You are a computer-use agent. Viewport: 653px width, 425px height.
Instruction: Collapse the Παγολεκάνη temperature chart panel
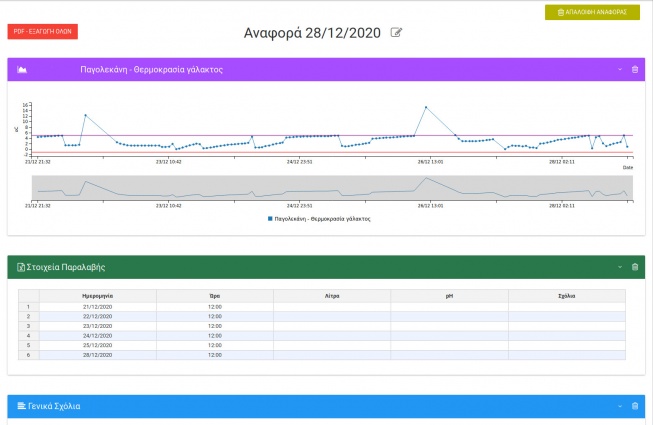click(x=620, y=70)
